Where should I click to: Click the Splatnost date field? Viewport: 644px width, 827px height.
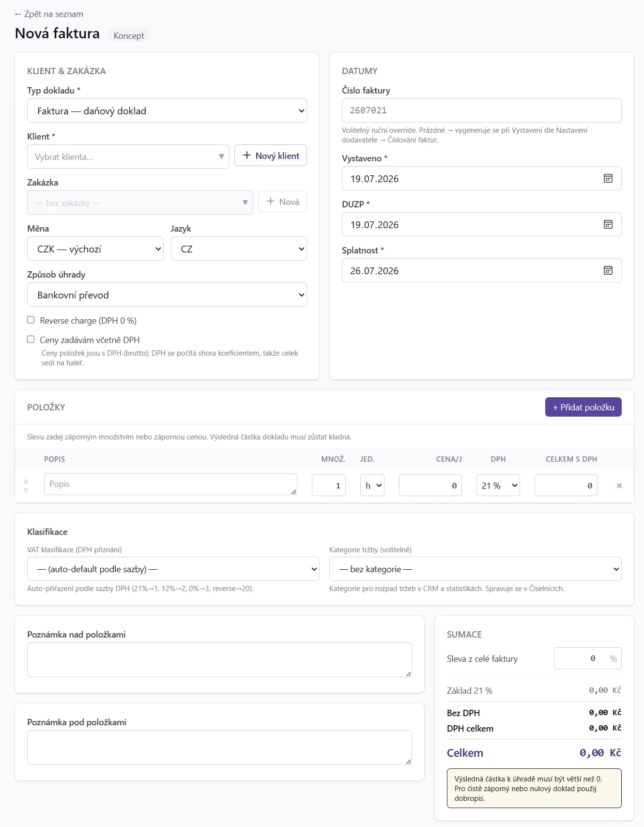pos(482,270)
